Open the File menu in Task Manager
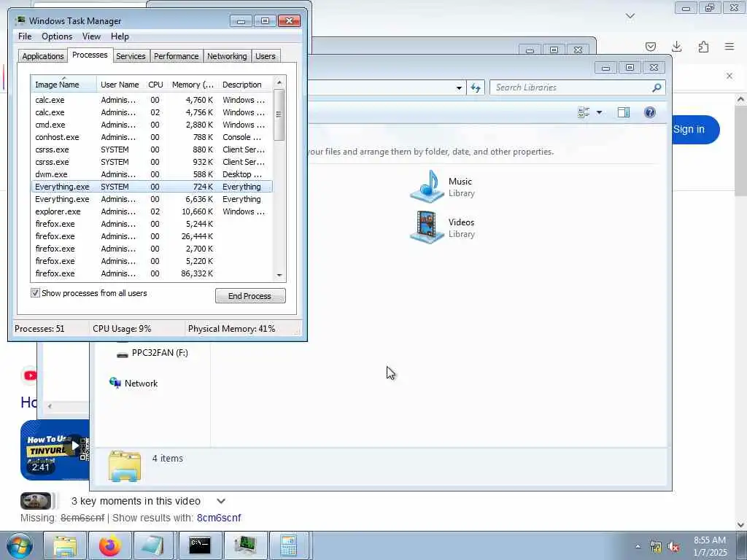The width and height of the screenshot is (747, 560). tap(25, 36)
